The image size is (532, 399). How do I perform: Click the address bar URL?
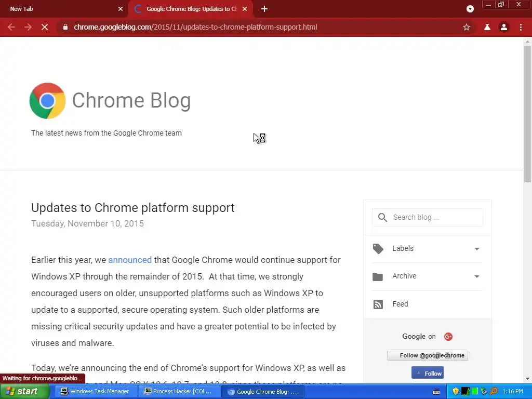click(195, 27)
